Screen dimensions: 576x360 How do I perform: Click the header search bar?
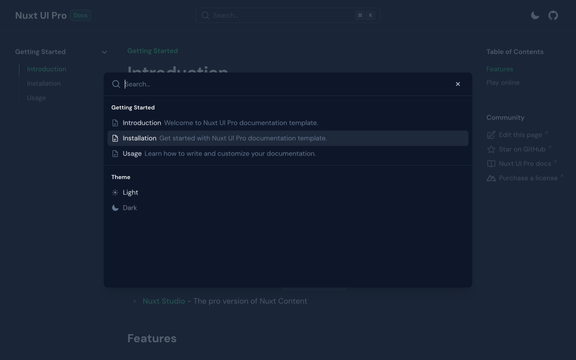point(288,15)
